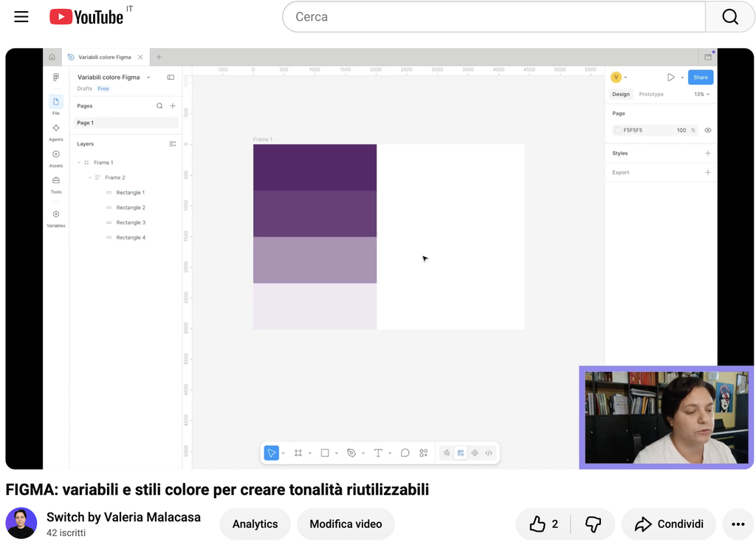Open the Frame tool options dropdown
The height and width of the screenshot is (548, 756).
tap(310, 453)
